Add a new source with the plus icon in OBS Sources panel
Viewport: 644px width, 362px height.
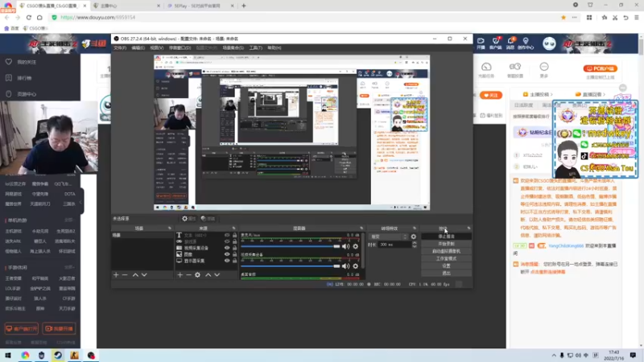(x=180, y=275)
